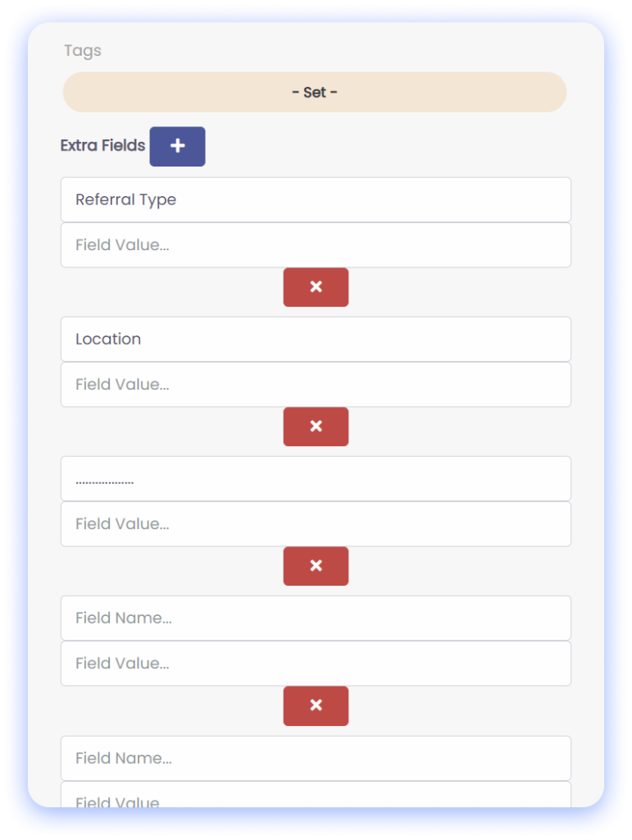Screen dimensions: 632x840
Task: Remove the Referral Type extra field
Action: point(316,287)
